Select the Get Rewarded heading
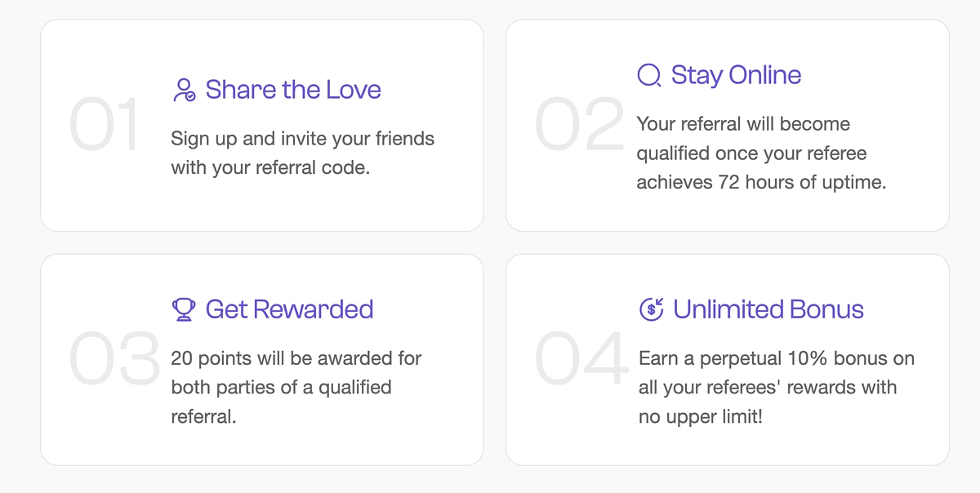 click(289, 309)
